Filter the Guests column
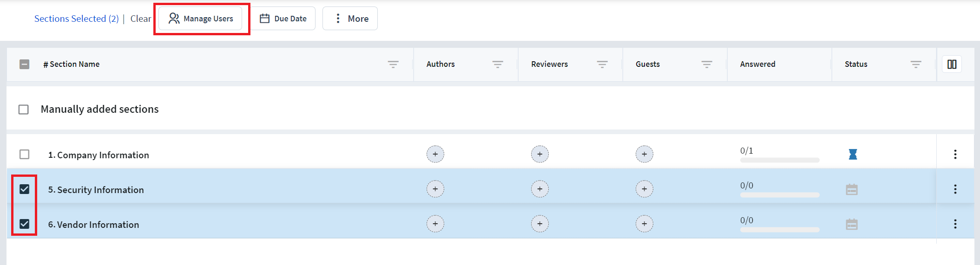This screenshot has height=265, width=980. [x=707, y=65]
